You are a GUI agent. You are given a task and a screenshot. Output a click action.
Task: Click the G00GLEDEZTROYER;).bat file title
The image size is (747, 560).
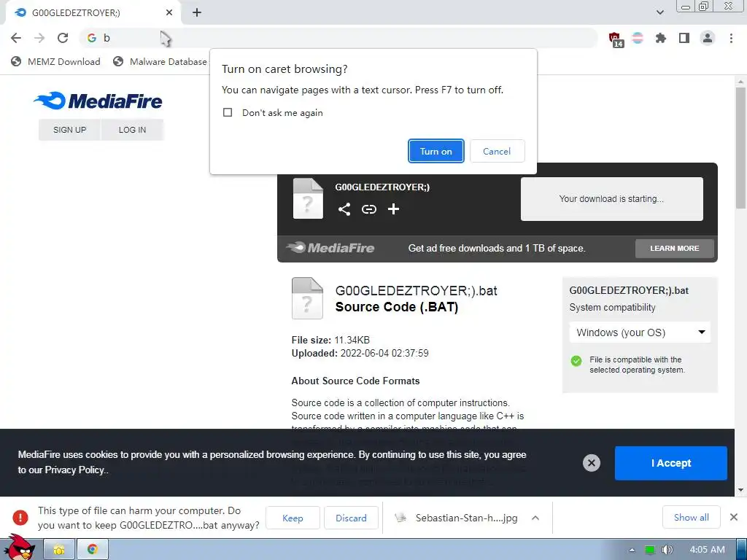tap(416, 290)
